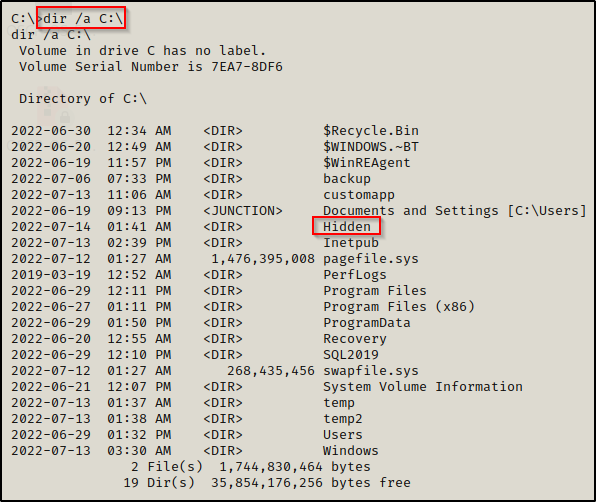Click the SQL2019 folder entry
This screenshot has height=502, width=596.
click(351, 355)
